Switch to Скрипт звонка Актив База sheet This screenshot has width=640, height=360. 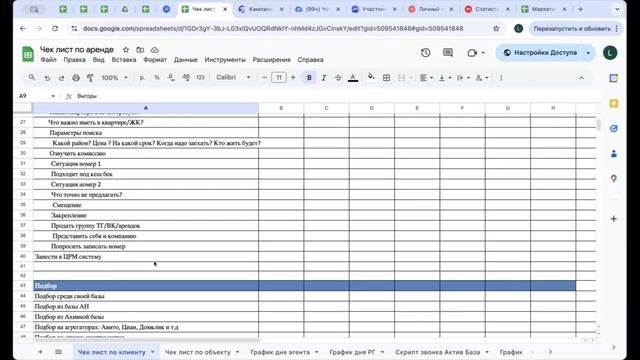(x=438, y=352)
